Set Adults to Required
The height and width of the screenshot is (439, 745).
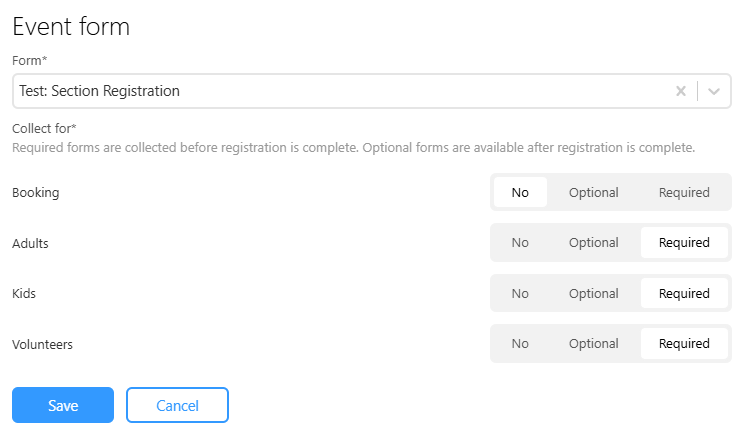(x=684, y=243)
